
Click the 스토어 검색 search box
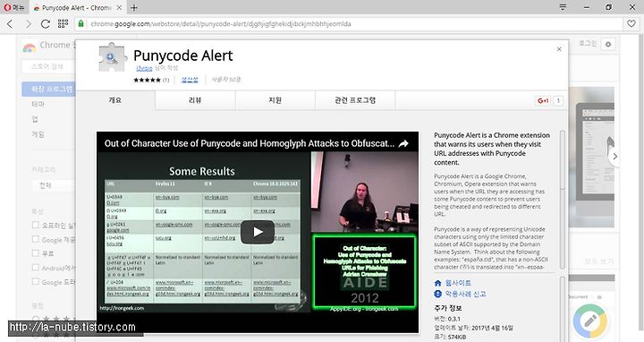pyautogui.click(x=48, y=66)
